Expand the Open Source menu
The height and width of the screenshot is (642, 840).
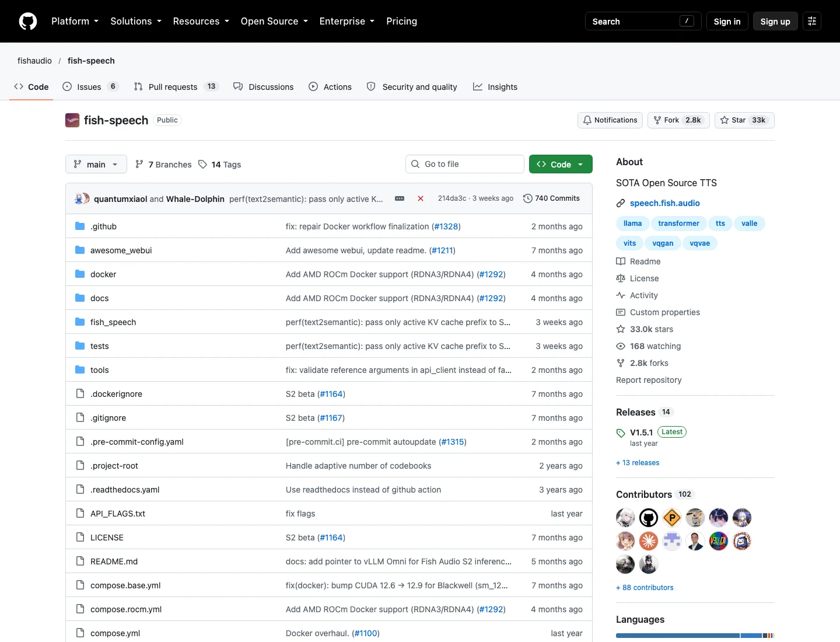pyautogui.click(x=274, y=21)
